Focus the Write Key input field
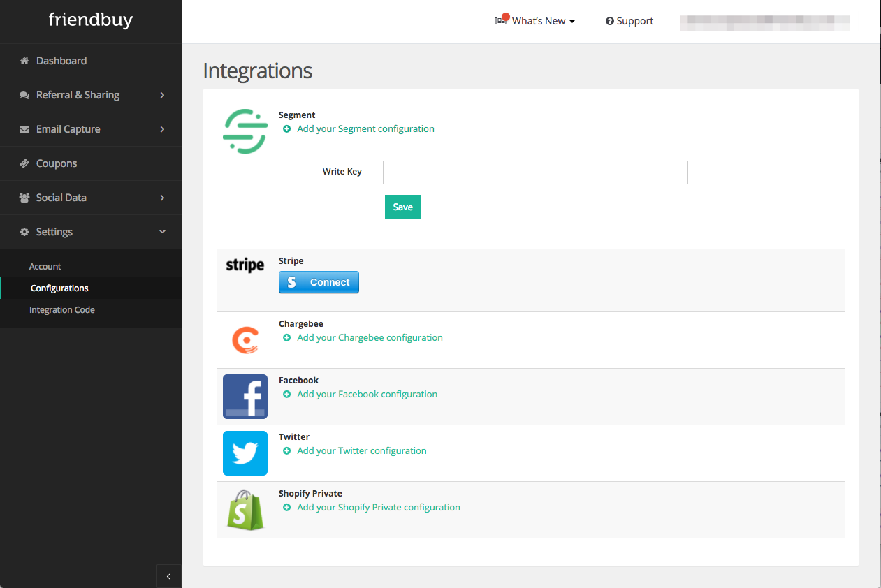Image resolution: width=881 pixels, height=588 pixels. coord(535,172)
